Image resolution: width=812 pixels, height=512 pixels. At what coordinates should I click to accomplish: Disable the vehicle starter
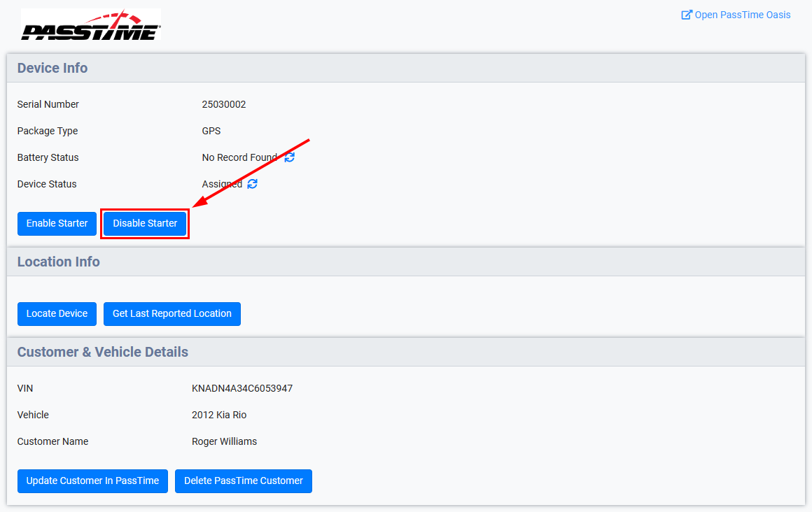[x=145, y=223]
